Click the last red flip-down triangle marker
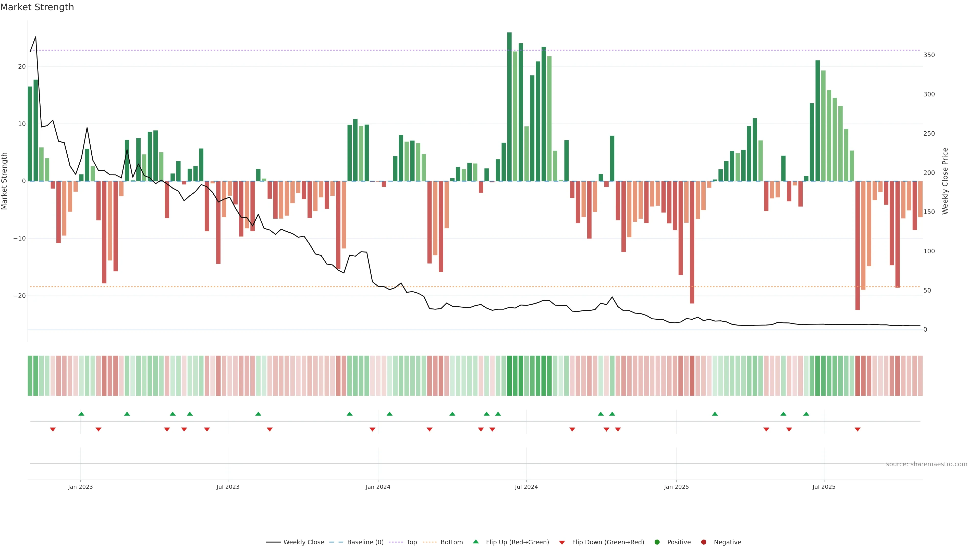This screenshot has height=551, width=980. (x=857, y=429)
